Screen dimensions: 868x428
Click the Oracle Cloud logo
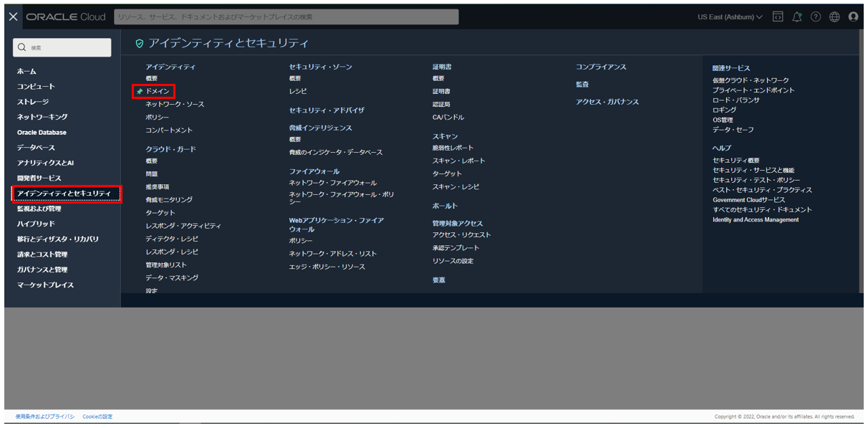pos(65,16)
